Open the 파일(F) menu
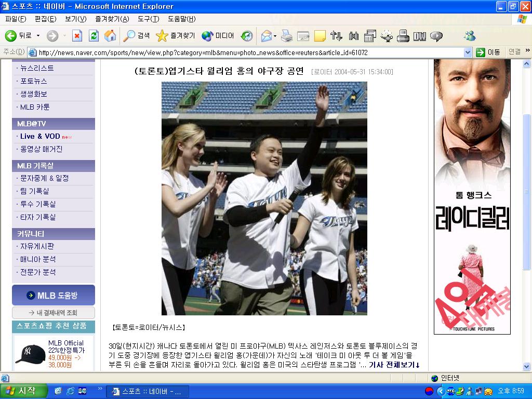Image resolution: width=532 pixels, height=399 pixels. (15, 19)
